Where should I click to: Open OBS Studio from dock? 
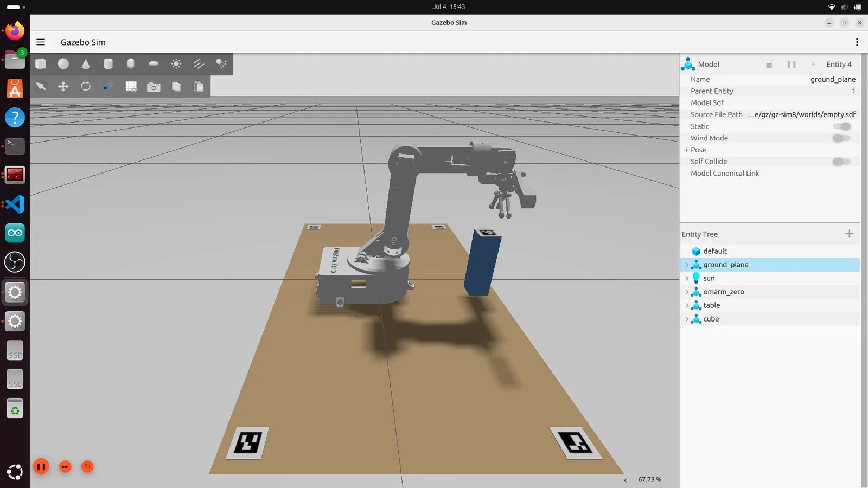(x=15, y=262)
